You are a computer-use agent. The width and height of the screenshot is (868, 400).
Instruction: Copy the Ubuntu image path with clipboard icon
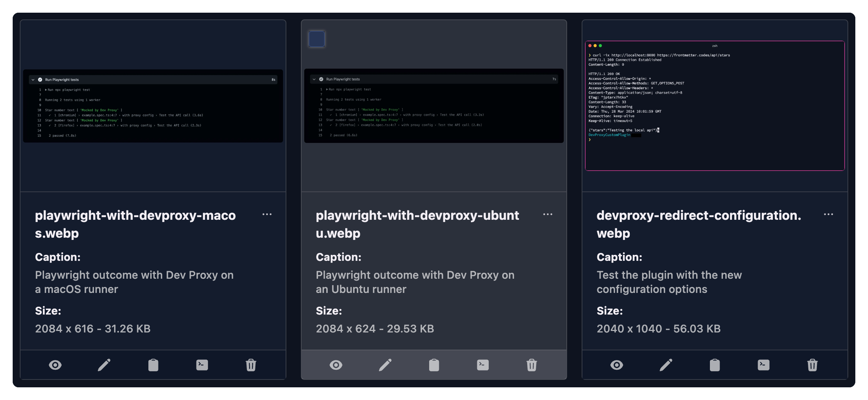tap(434, 365)
